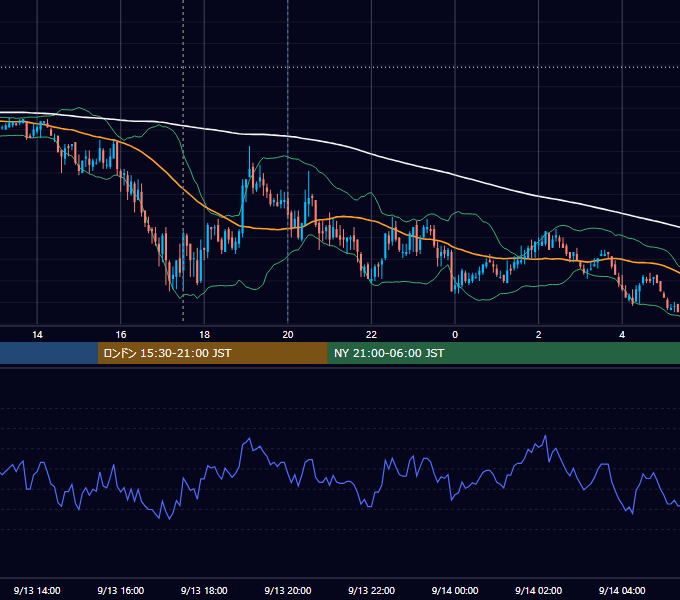The width and height of the screenshot is (680, 600).
Task: Click the oscillator's highest peak near 9/14 02:00
Action: pos(545,436)
